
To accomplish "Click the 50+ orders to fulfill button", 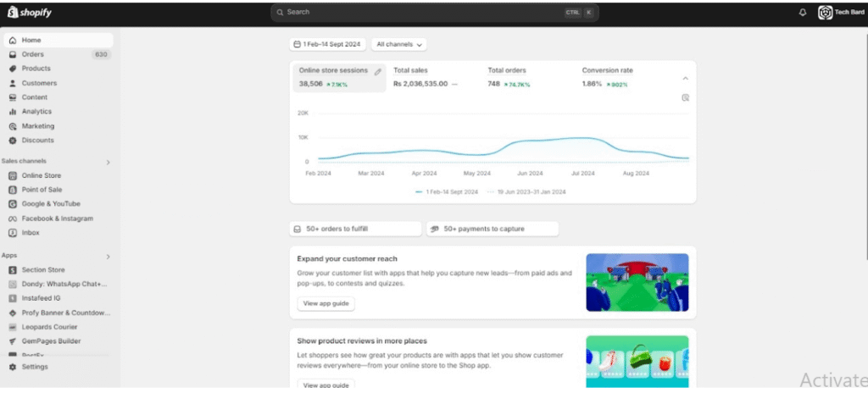I will pyautogui.click(x=355, y=229).
